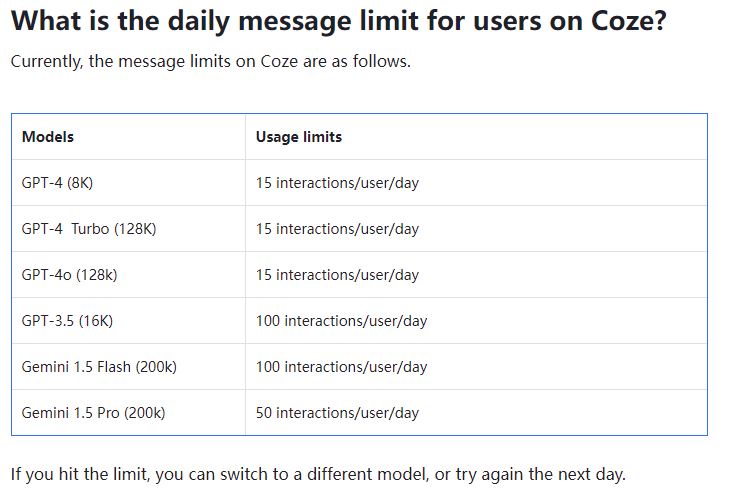Image resolution: width=734 pixels, height=497 pixels.
Task: Click the page heading about Coze daily limit
Action: pos(338,21)
